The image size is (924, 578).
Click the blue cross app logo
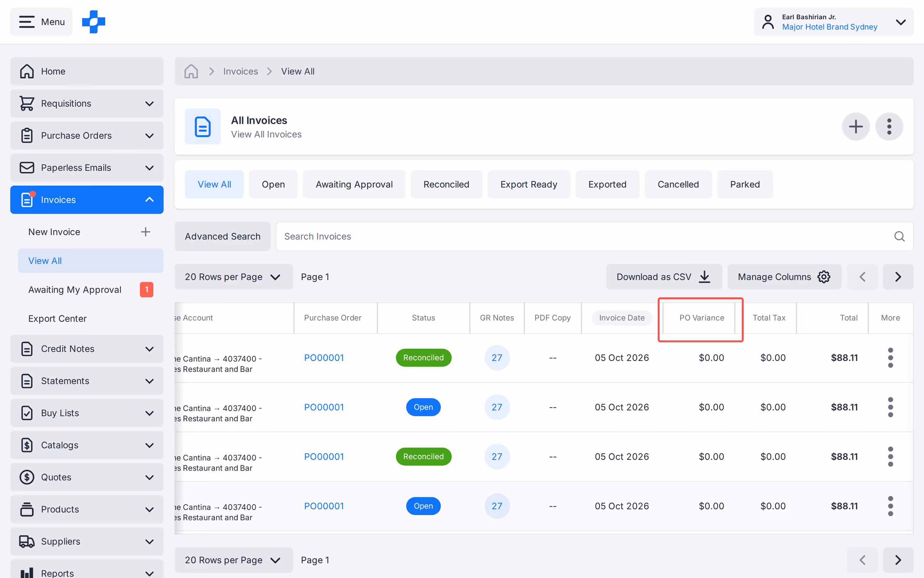click(93, 22)
